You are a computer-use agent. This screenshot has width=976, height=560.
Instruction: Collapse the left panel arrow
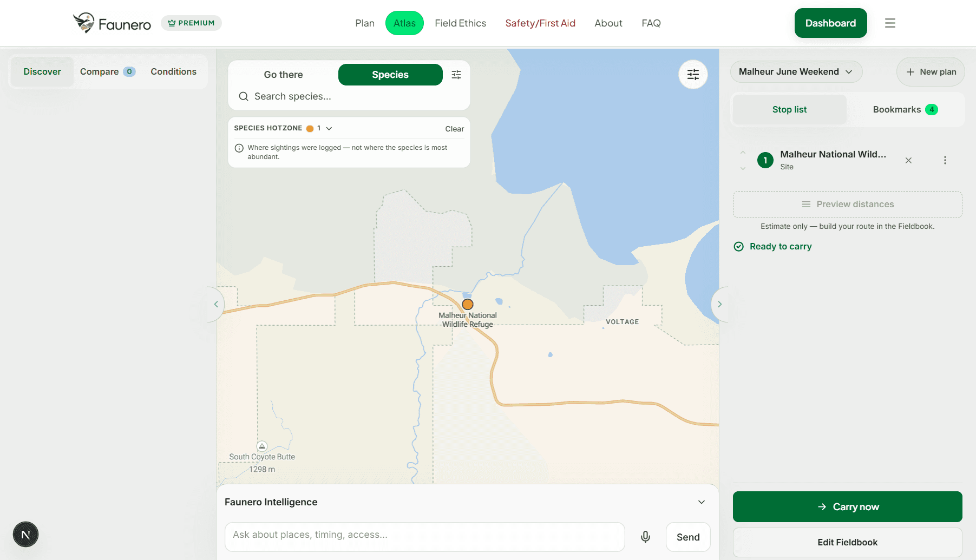pos(216,304)
